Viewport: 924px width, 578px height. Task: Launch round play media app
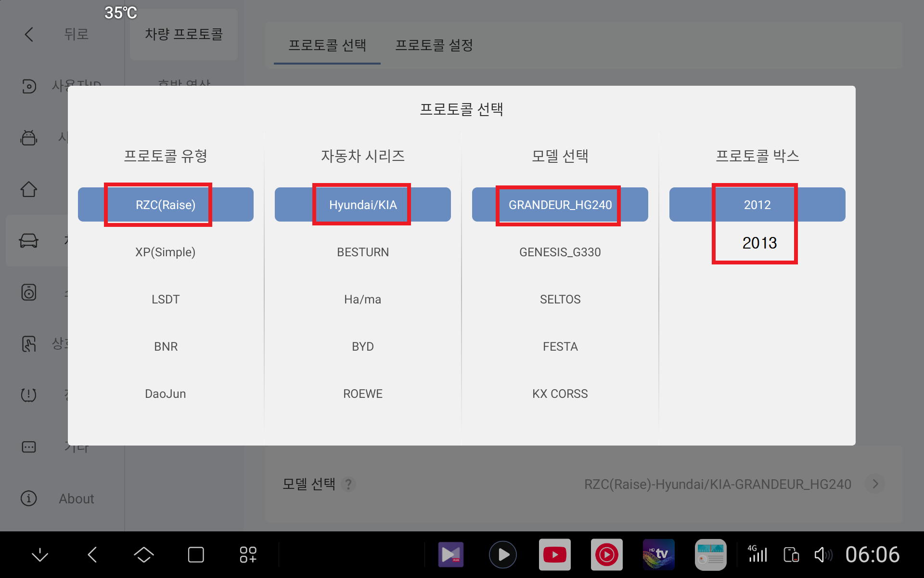pos(503,555)
